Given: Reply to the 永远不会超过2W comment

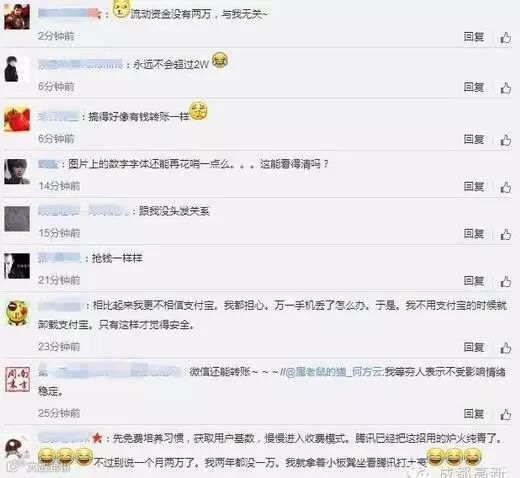Looking at the screenshot, I should (x=474, y=87).
